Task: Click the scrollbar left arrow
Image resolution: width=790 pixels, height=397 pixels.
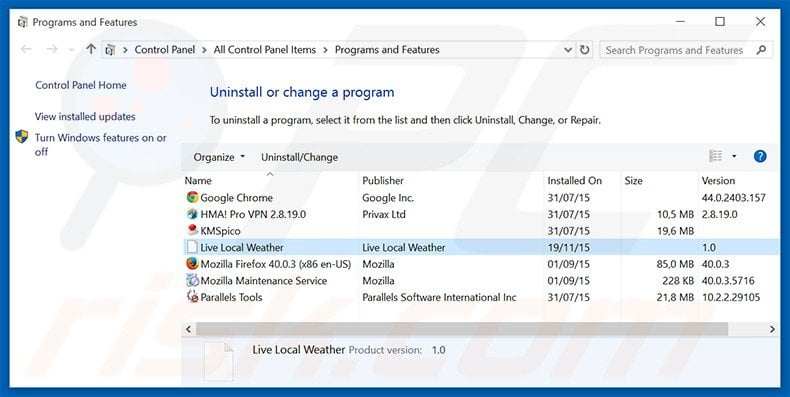Action: tap(188, 329)
